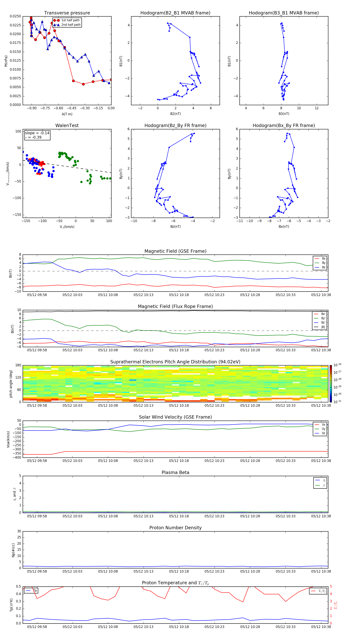
Task: Click '05/12 09:58' tick under GSE field panel
Action: click(x=37, y=295)
